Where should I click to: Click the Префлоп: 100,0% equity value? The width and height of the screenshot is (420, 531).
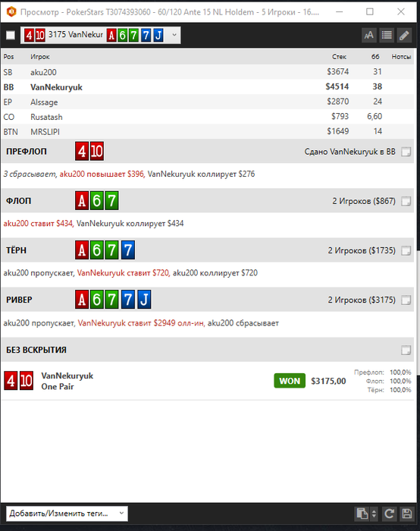coord(400,372)
